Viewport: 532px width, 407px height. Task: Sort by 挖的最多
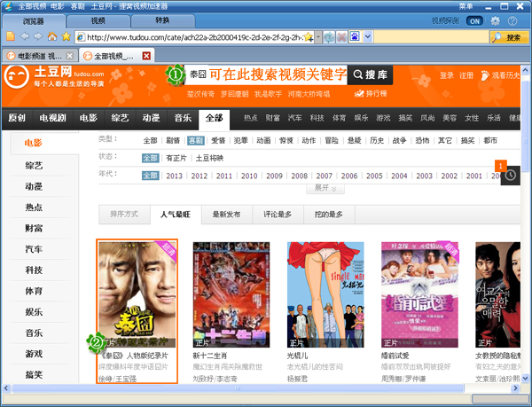click(328, 215)
